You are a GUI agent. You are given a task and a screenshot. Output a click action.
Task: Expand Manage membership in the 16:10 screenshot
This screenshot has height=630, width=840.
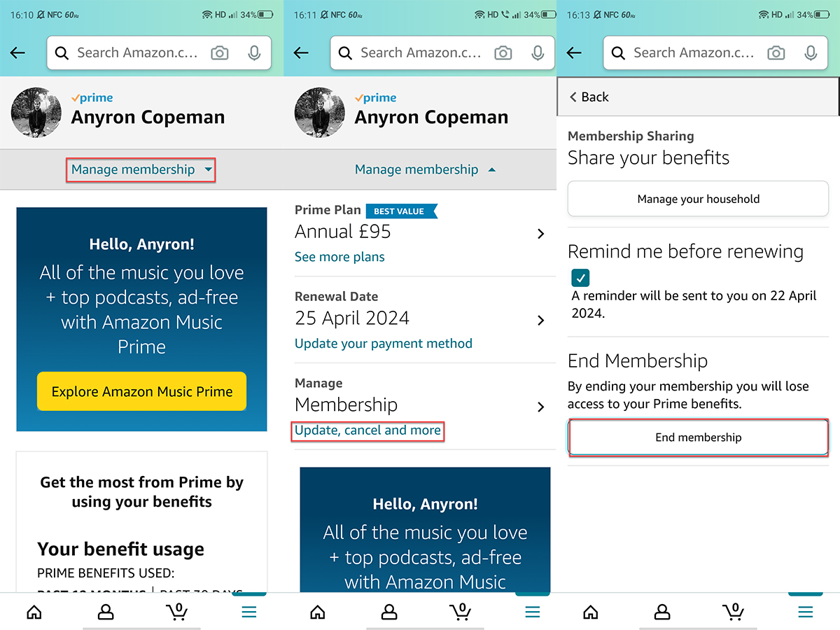click(141, 169)
